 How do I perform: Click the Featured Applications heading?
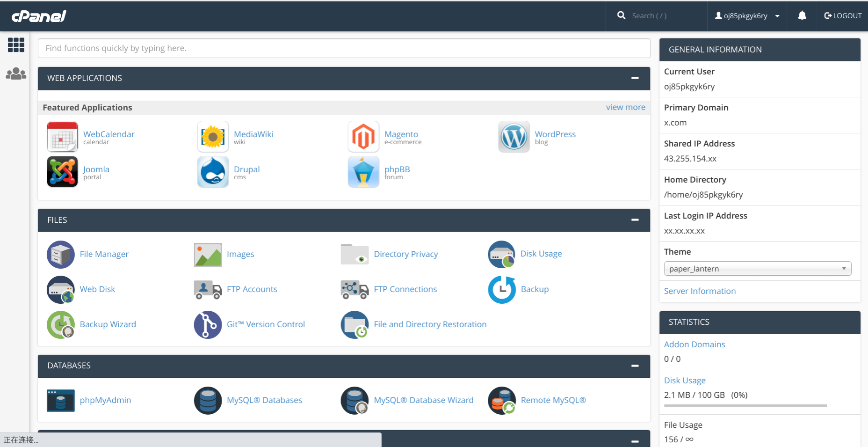pos(87,108)
